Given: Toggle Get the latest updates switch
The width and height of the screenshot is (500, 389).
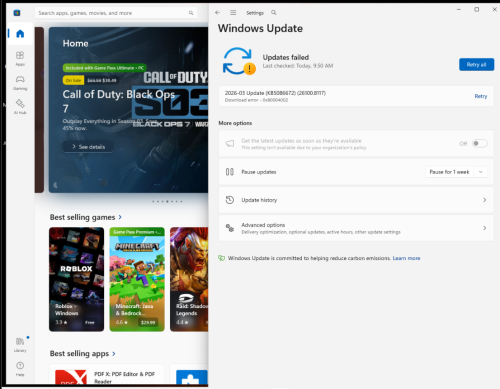Looking at the screenshot, I should click(480, 143).
